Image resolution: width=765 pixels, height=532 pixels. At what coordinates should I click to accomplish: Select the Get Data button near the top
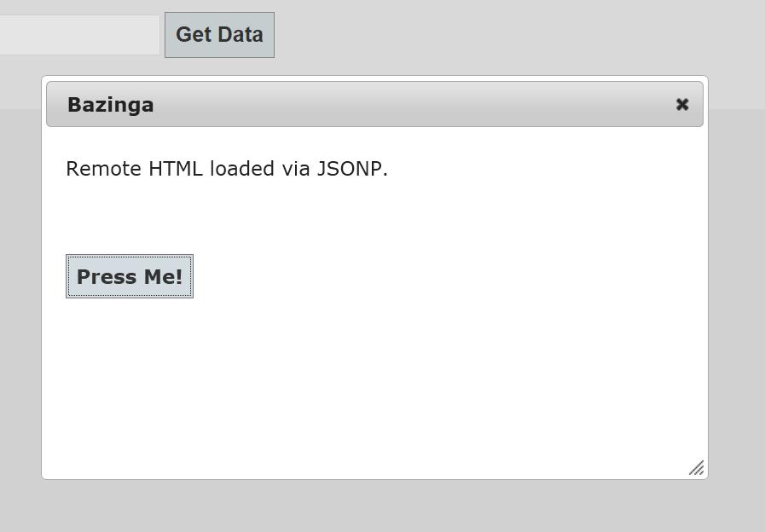(x=218, y=34)
